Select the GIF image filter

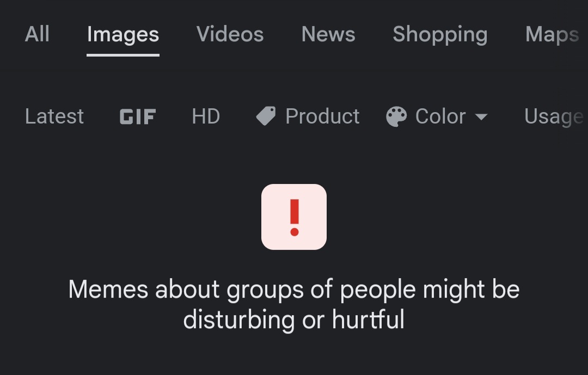[138, 116]
